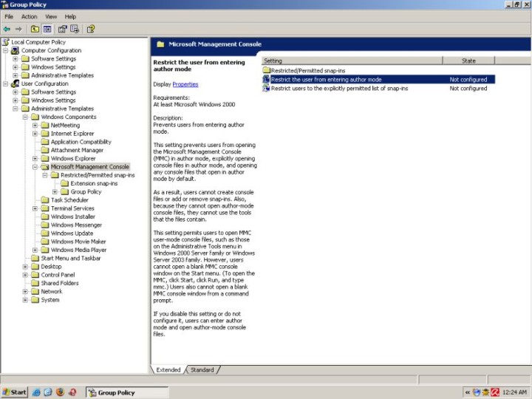Click the Up one level folder icon
This screenshot has height=399, width=532.
[x=35, y=29]
